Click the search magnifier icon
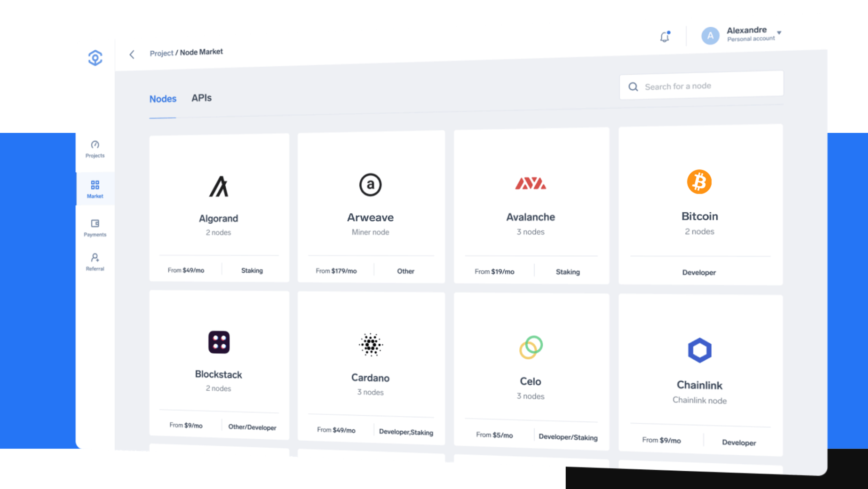The image size is (868, 489). pyautogui.click(x=633, y=87)
